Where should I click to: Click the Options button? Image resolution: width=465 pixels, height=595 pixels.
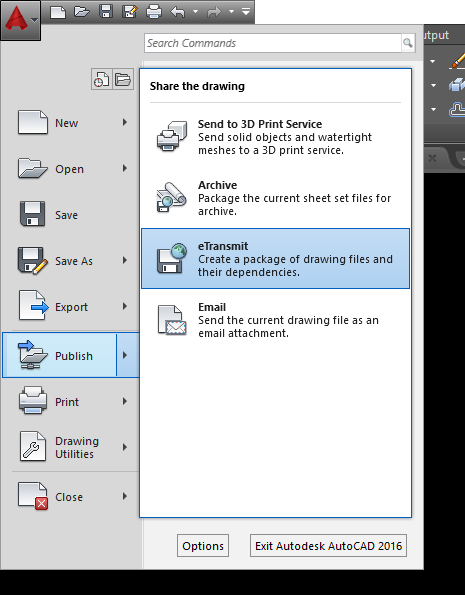203,546
